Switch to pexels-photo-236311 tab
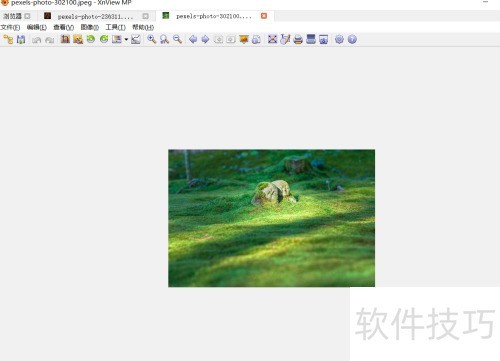 click(x=95, y=16)
